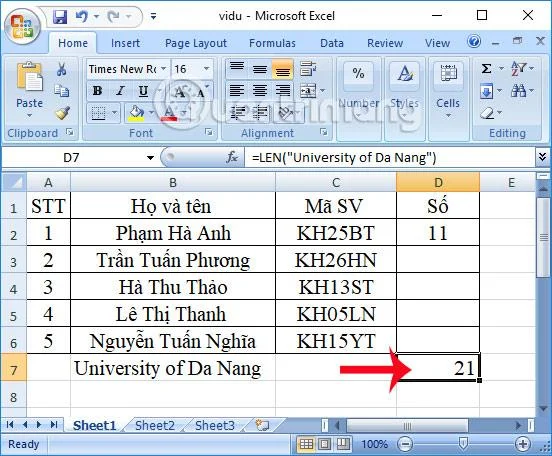Apply yellow Fill Color bucket

137,113
